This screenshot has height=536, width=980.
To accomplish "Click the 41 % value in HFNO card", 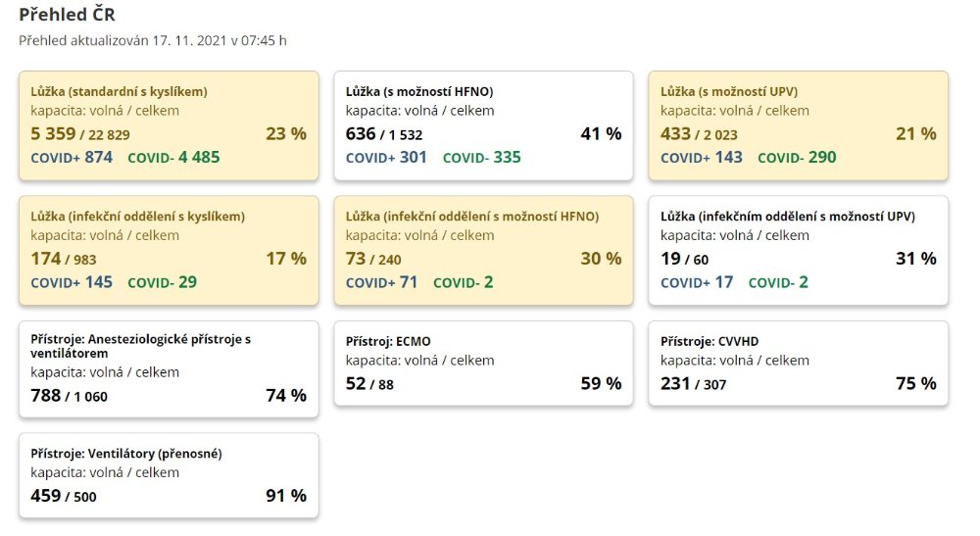I will pyautogui.click(x=601, y=134).
